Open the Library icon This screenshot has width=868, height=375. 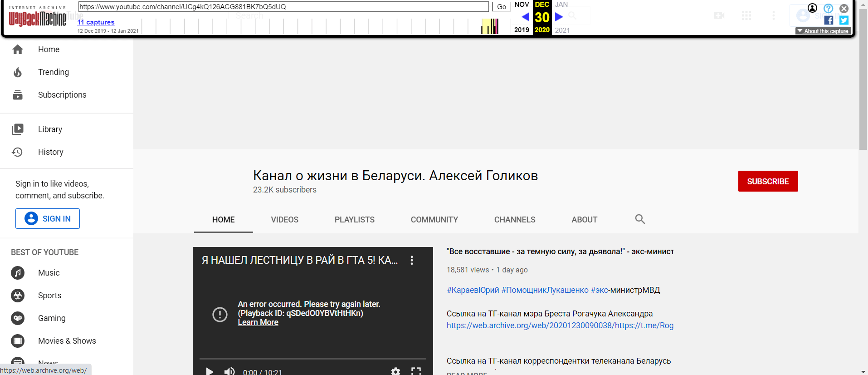click(18, 129)
